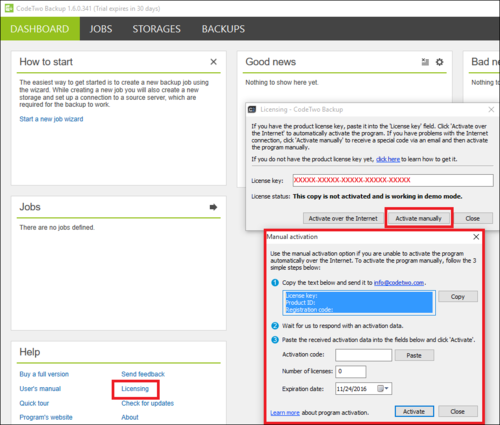500x425 pixels.
Task: Click the Number of licenses field
Action: 351,371
